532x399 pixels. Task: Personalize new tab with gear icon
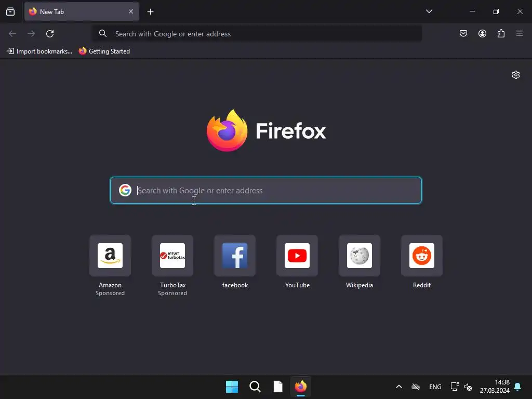tap(516, 75)
